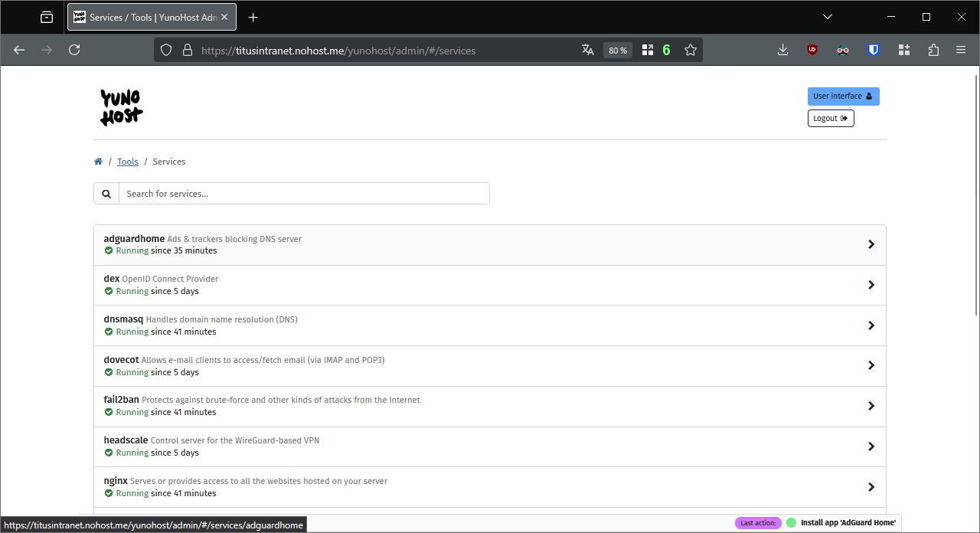The height and width of the screenshot is (533, 980).
Task: Click the list all tabs dropdown arrow
Action: (x=828, y=17)
